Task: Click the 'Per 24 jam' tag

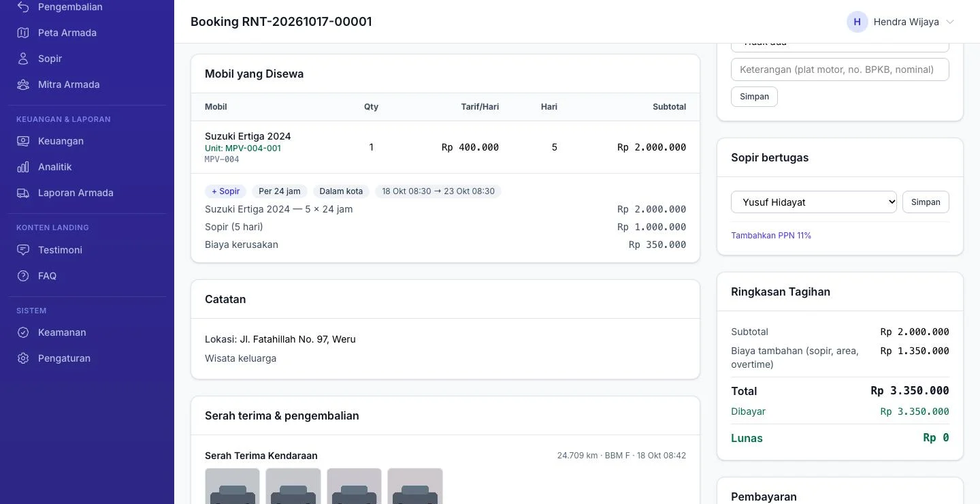Action: pyautogui.click(x=280, y=191)
